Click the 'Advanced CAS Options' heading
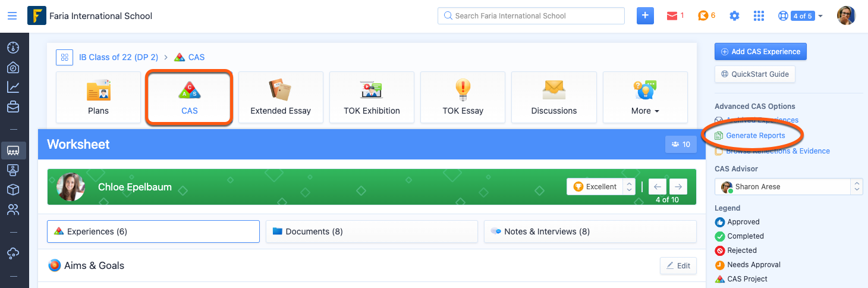 tap(754, 106)
